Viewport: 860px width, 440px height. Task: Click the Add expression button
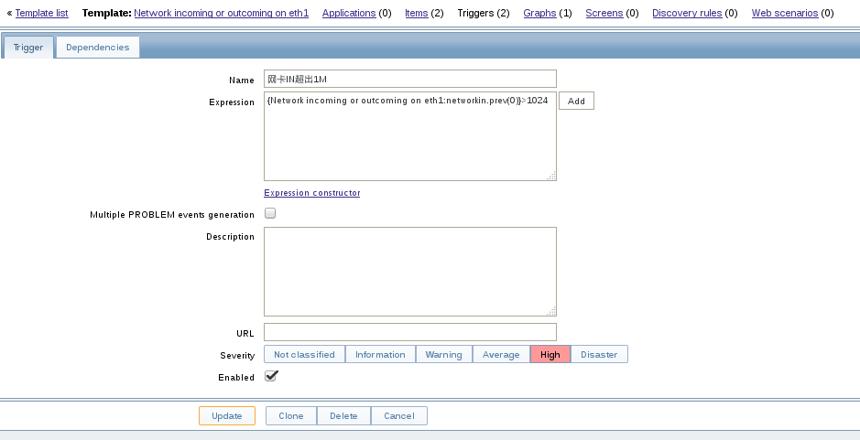pyautogui.click(x=576, y=101)
